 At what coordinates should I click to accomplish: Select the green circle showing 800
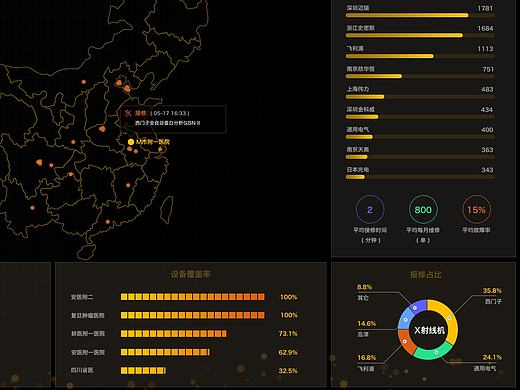[x=423, y=210]
